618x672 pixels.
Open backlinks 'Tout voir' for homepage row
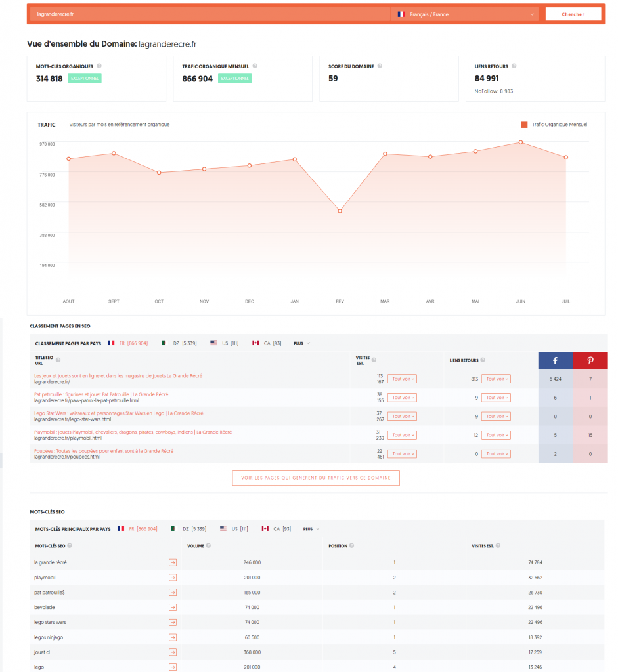coord(496,379)
